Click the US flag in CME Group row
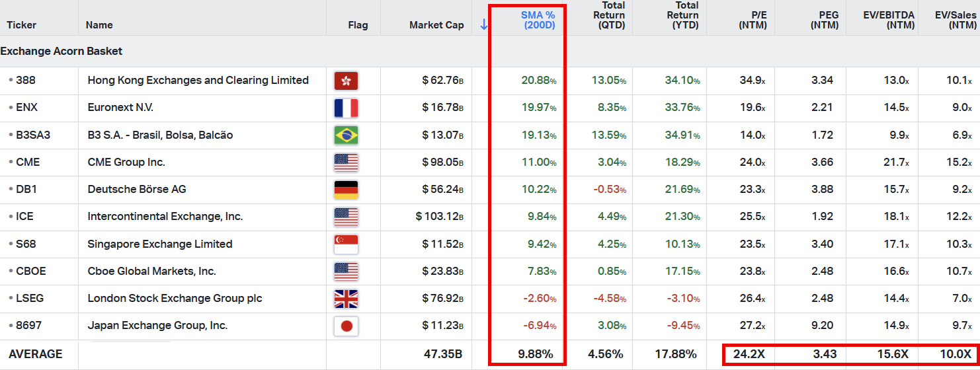 (x=346, y=162)
